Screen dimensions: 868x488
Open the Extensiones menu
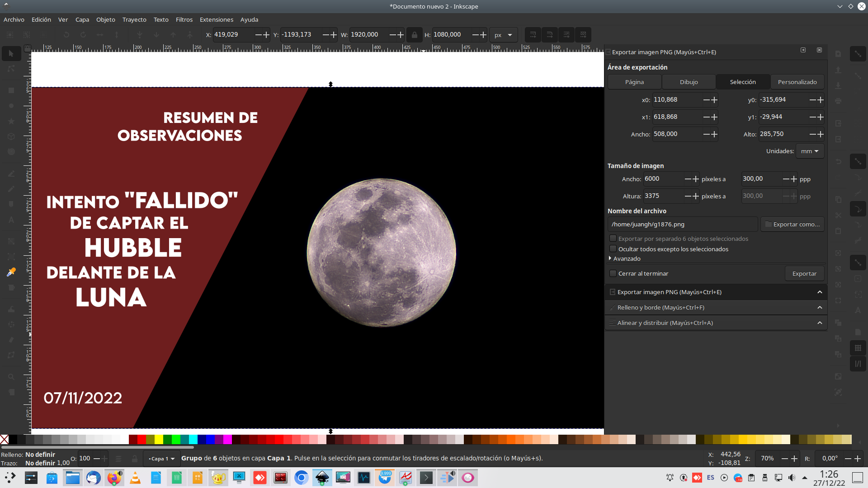pos(217,19)
